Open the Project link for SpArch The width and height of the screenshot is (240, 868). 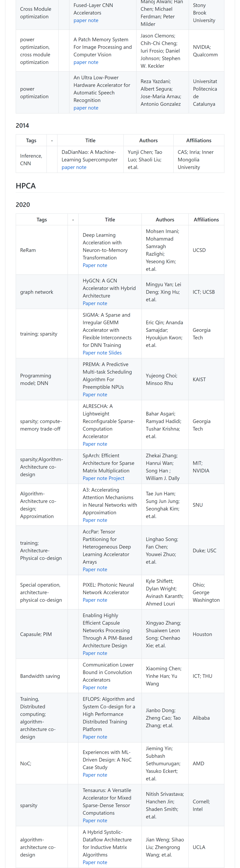tap(116, 478)
